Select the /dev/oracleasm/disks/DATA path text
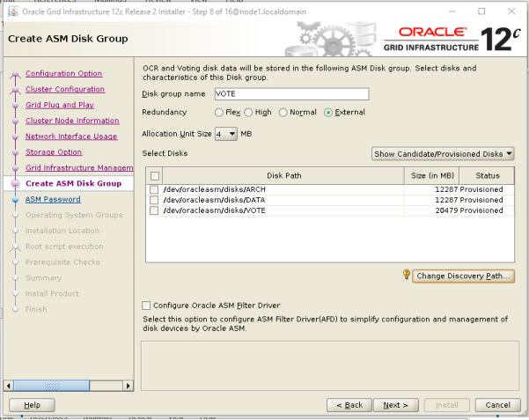This screenshot has width=529, height=420. pyautogui.click(x=214, y=200)
